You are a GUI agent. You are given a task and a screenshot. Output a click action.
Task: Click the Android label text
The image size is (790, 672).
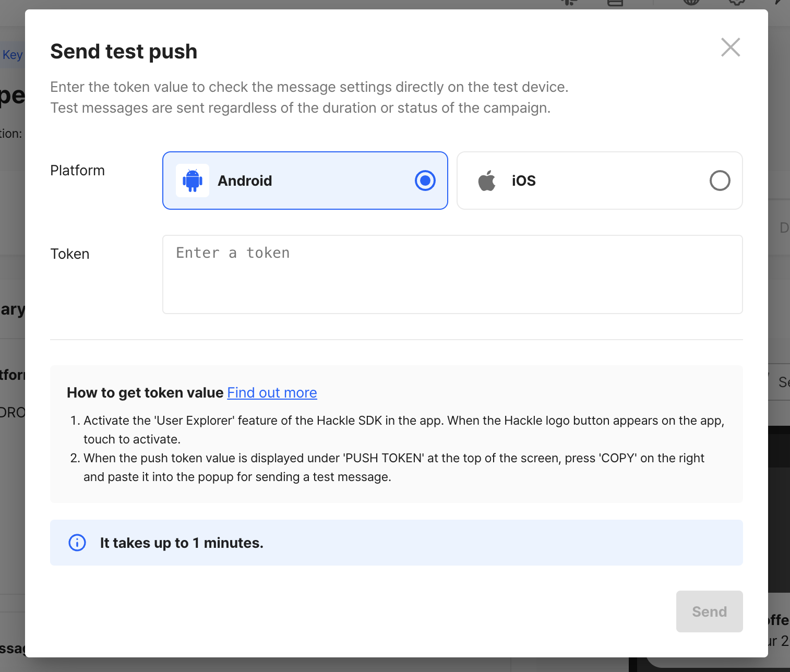[245, 181]
